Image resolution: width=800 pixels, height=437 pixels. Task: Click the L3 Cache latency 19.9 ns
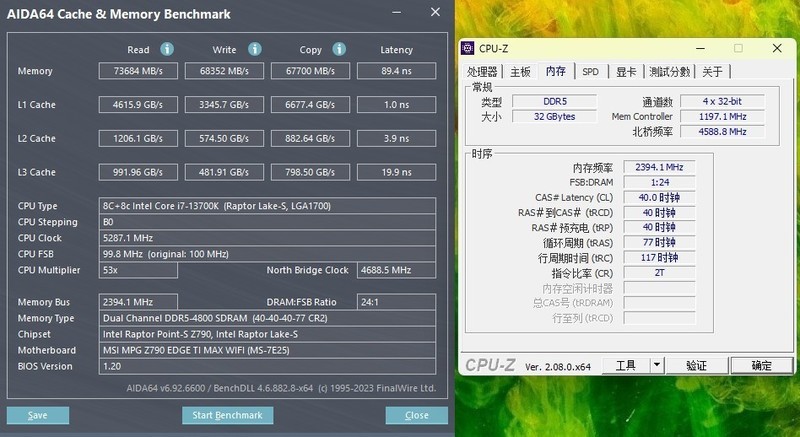[x=396, y=172]
